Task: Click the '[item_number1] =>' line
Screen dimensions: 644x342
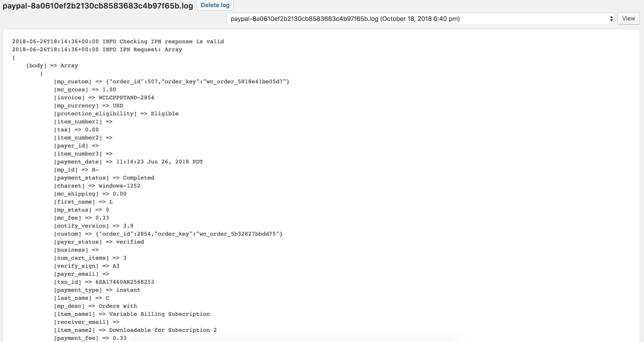Action: [x=83, y=122]
